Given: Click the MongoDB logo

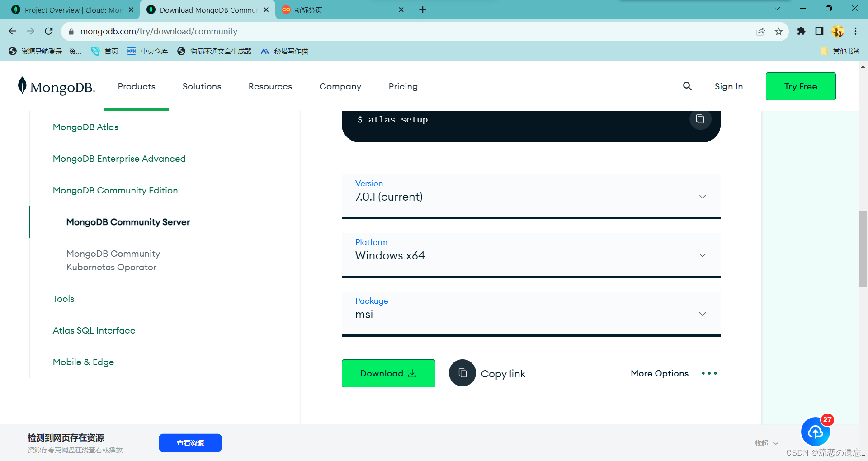Looking at the screenshot, I should pos(56,86).
